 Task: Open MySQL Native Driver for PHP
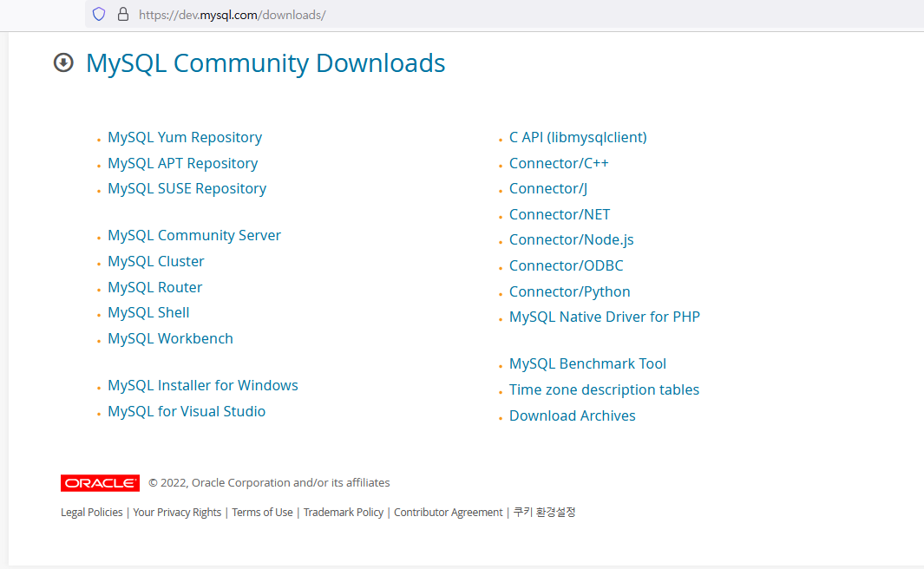pos(605,317)
